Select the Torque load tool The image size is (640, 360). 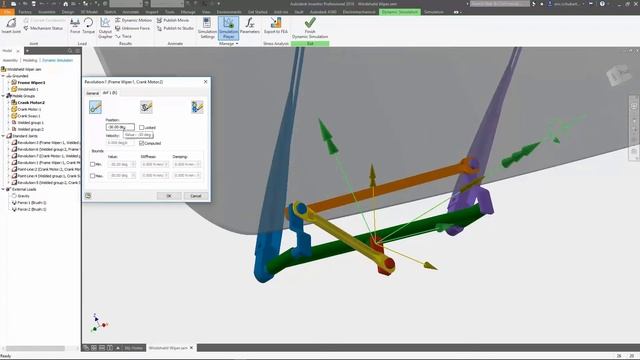pos(88,26)
